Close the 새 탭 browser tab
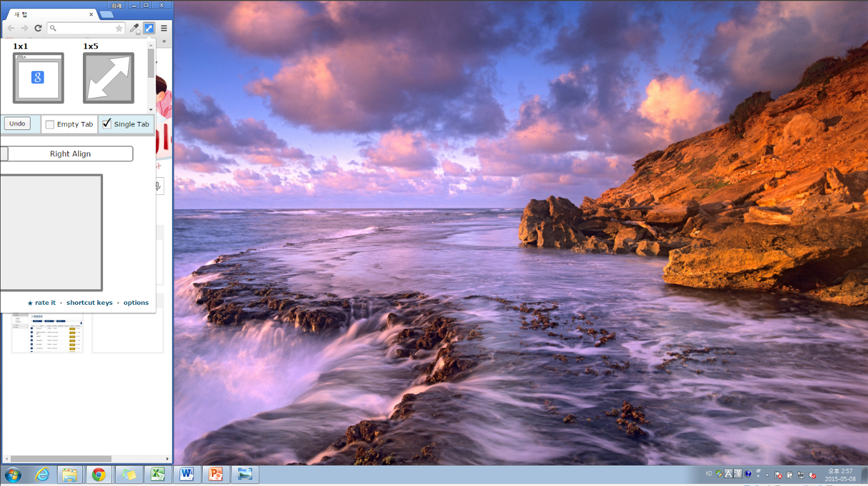This screenshot has height=486, width=868. coord(91,14)
